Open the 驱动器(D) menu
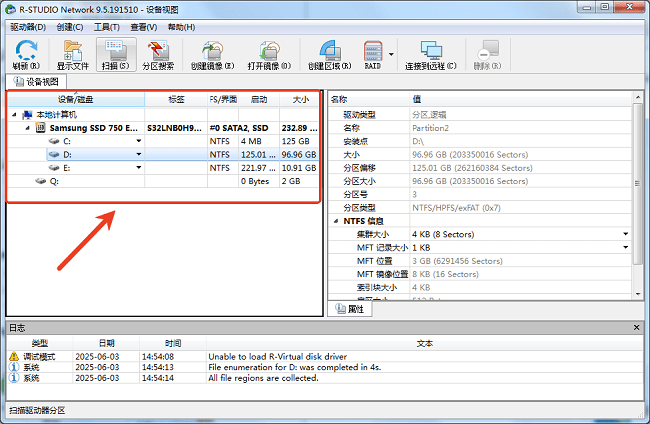 28,27
